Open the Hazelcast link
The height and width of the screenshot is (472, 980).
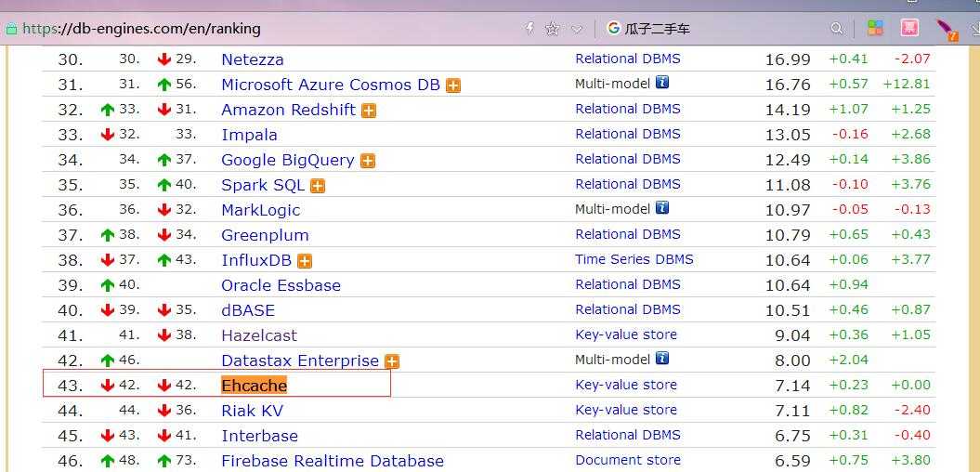coord(259,335)
